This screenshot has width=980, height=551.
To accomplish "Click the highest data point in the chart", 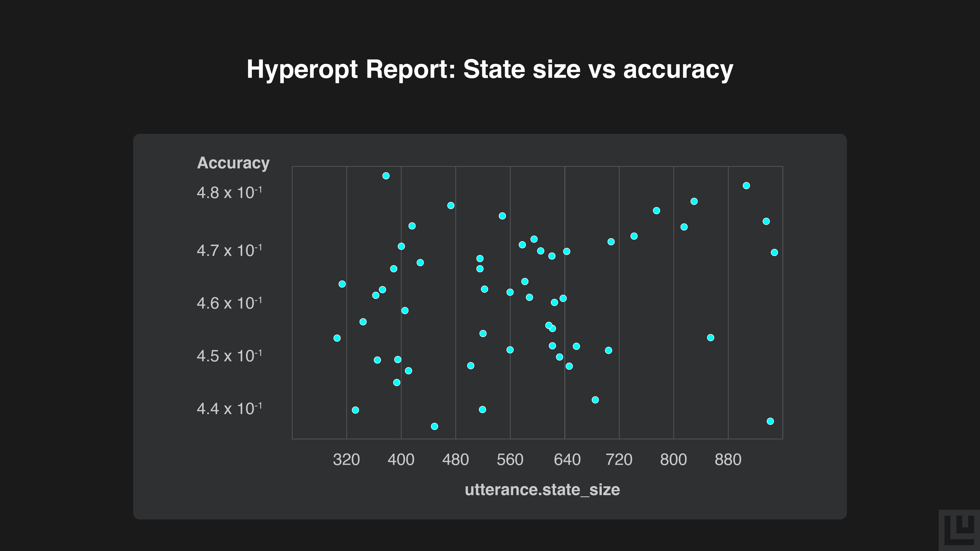I will coord(386,176).
